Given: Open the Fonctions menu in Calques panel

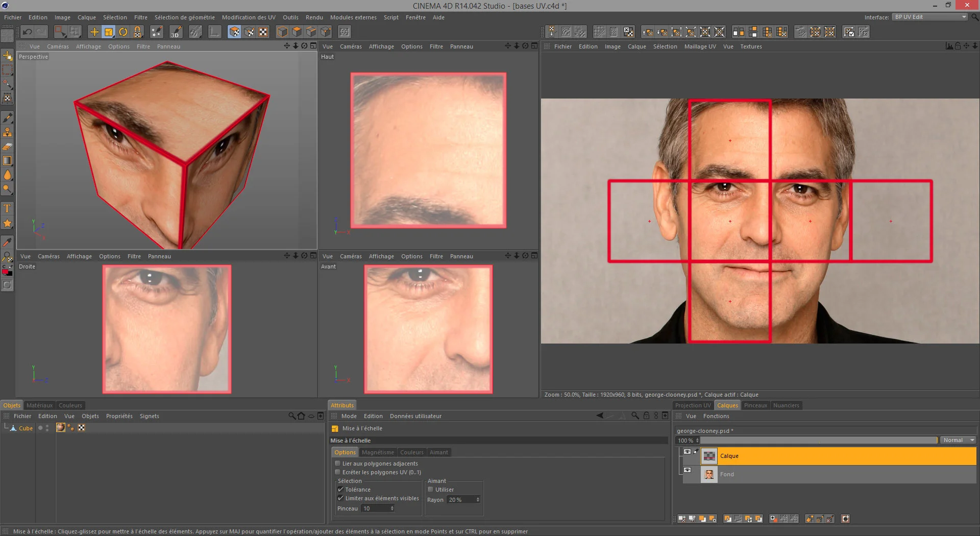Looking at the screenshot, I should 716,416.
